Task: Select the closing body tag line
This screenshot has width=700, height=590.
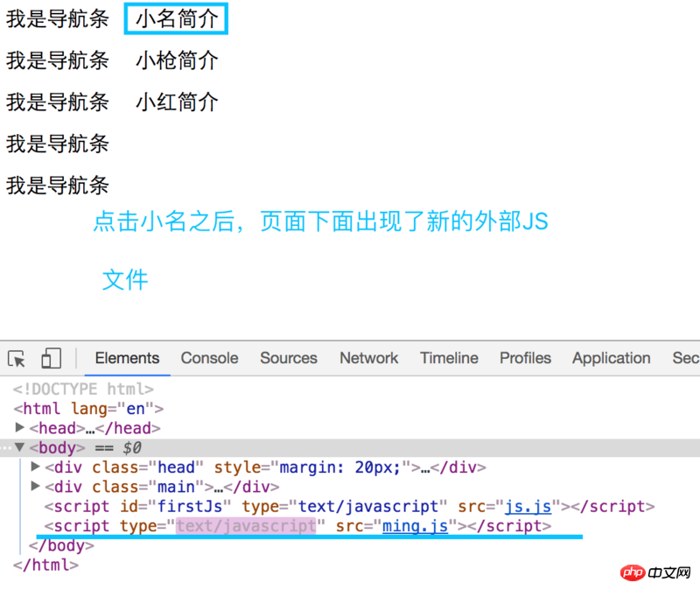Action: [61, 545]
